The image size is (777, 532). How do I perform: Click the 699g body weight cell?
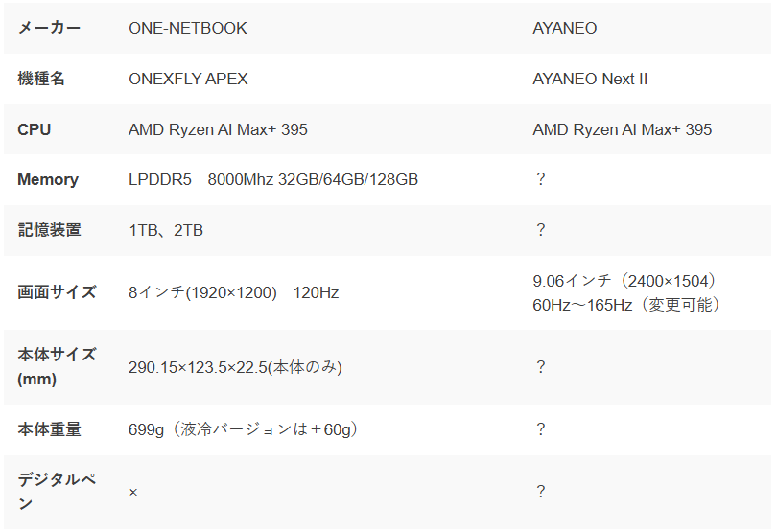click(243, 429)
